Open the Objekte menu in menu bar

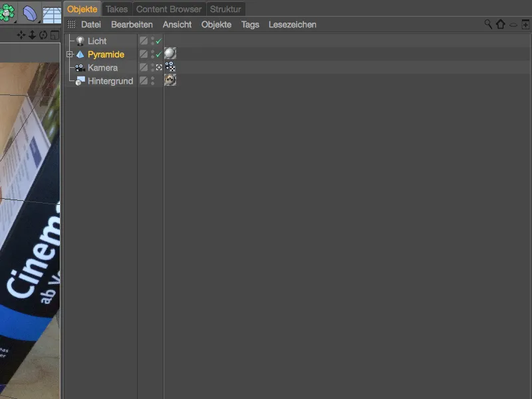[x=217, y=25]
